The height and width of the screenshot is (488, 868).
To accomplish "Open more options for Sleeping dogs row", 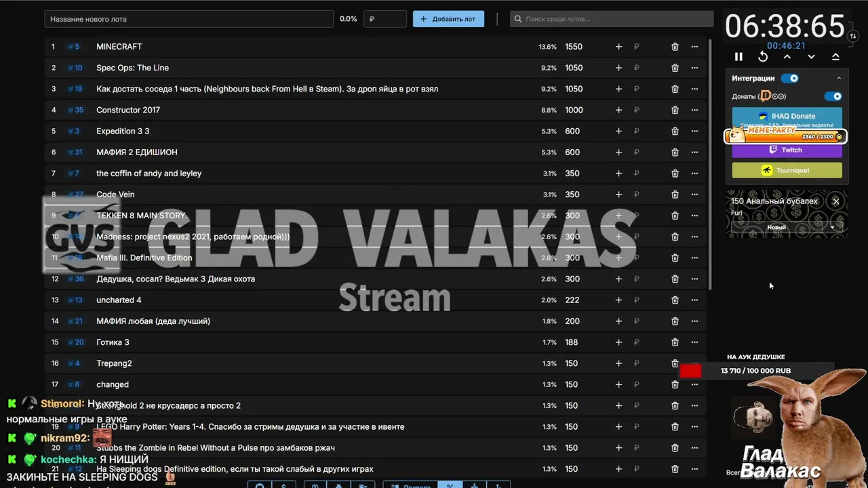I will [x=694, y=469].
